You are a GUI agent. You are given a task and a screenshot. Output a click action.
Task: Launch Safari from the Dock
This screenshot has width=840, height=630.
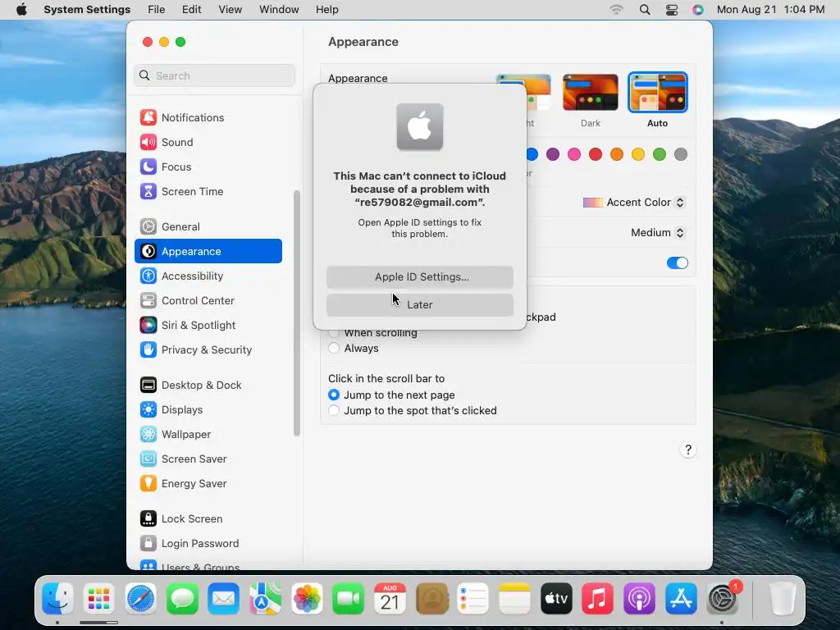(141, 598)
